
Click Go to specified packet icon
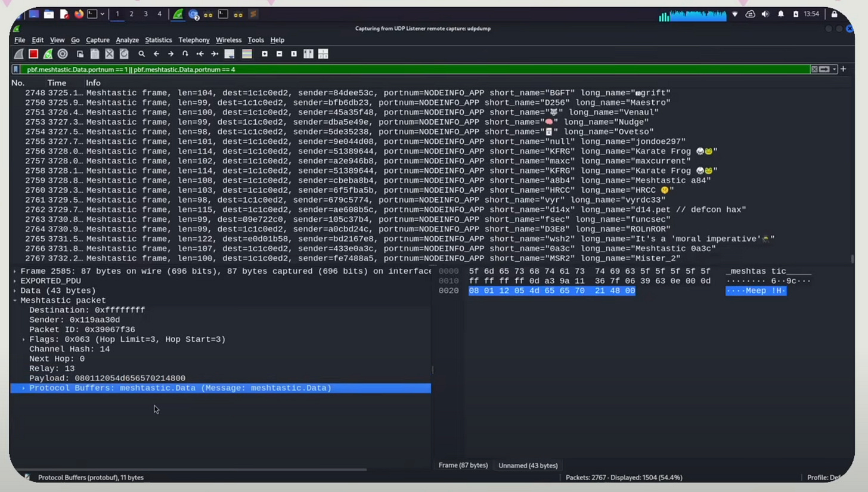tap(185, 54)
